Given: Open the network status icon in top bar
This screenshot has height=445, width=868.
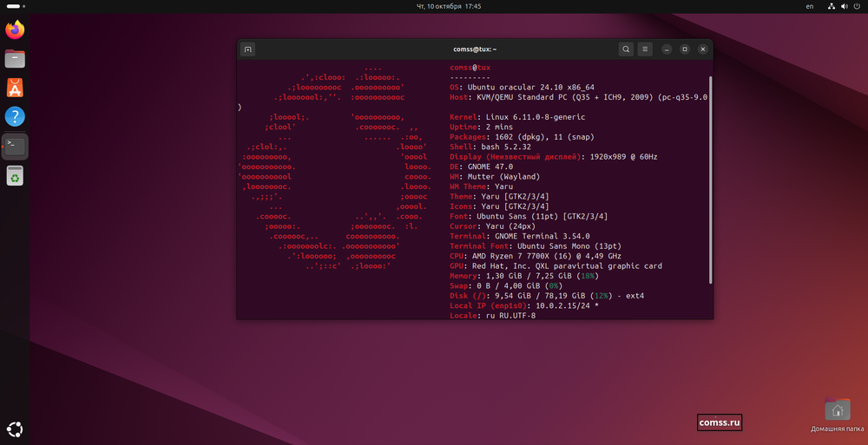Looking at the screenshot, I should click(x=832, y=6).
